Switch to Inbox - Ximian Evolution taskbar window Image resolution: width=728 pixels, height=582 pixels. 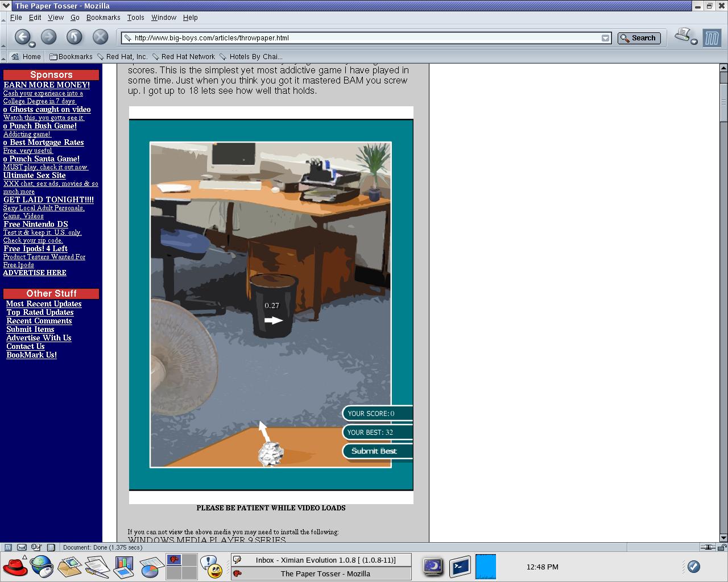pos(321,560)
